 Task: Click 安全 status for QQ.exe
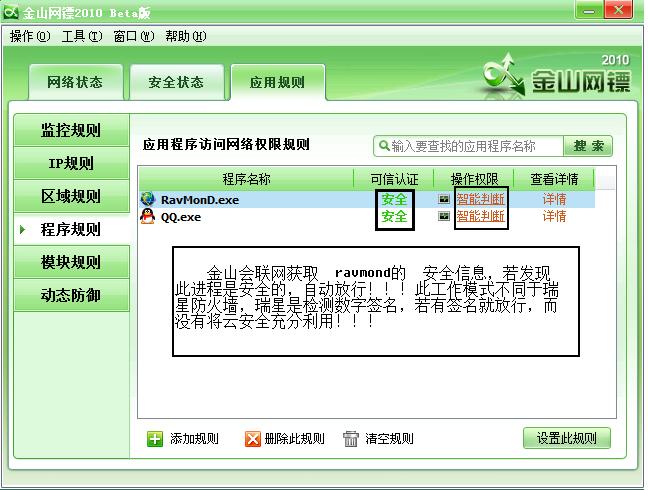pyautogui.click(x=394, y=216)
